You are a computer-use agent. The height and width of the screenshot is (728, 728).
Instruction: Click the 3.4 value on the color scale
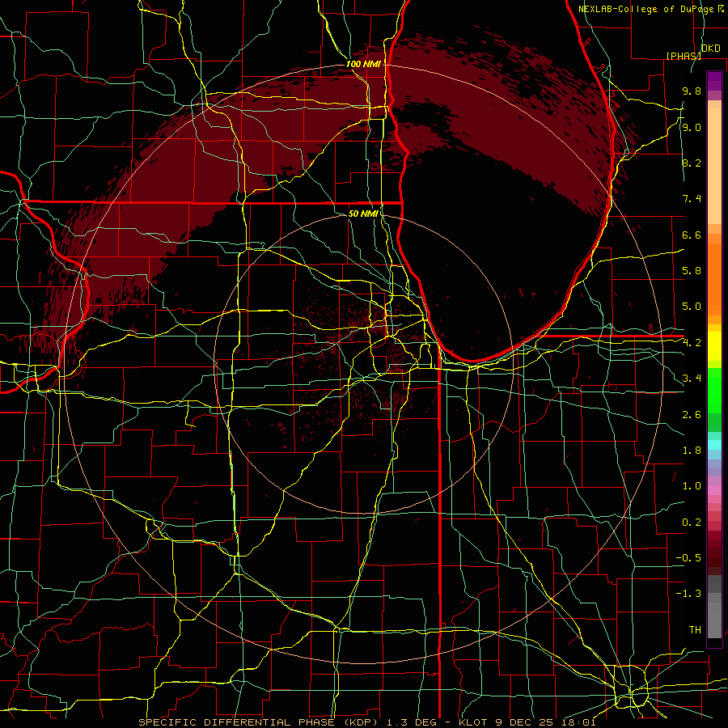tap(692, 379)
